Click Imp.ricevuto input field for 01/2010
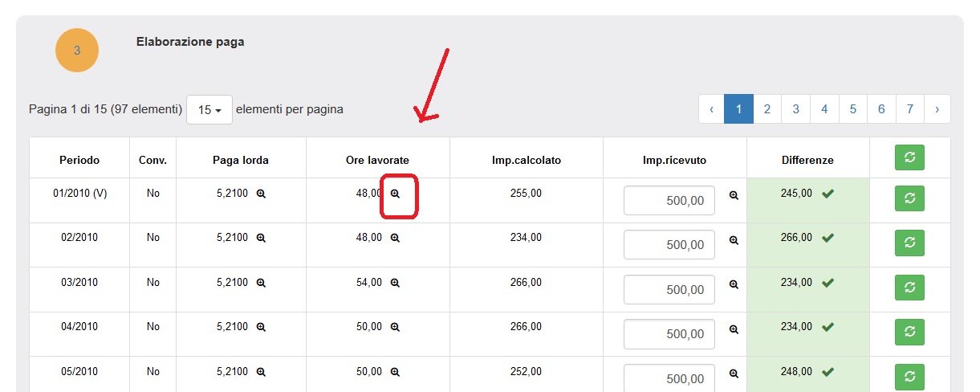Image resolution: width=980 pixels, height=392 pixels. coord(669,201)
